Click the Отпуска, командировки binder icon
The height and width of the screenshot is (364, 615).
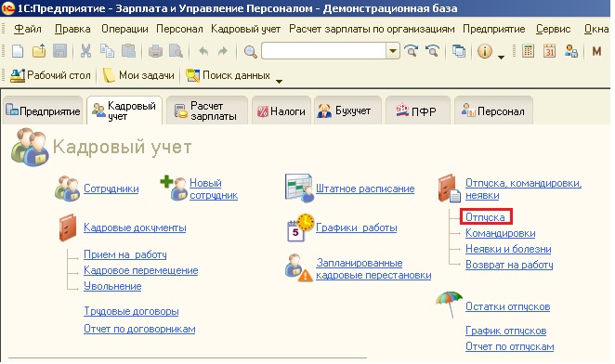point(450,188)
